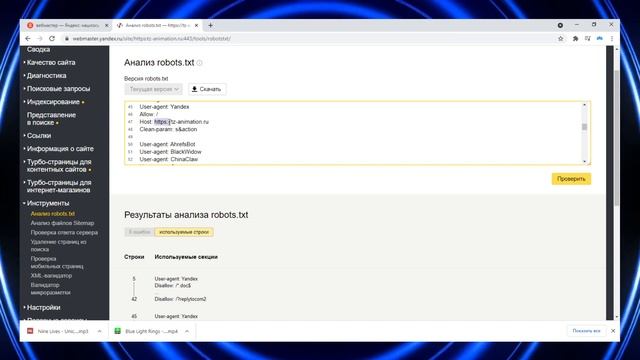The height and width of the screenshot is (360, 640).
Task: Open Анализ файлов Sitemap tool
Action: [62, 223]
